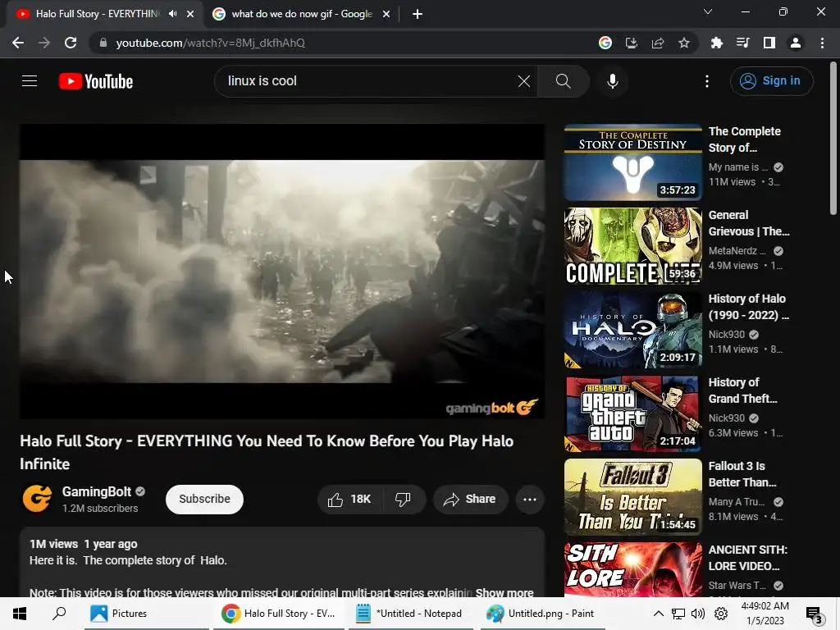Open Chrome profile avatar icon
This screenshot has width=840, height=630.
coord(796,43)
